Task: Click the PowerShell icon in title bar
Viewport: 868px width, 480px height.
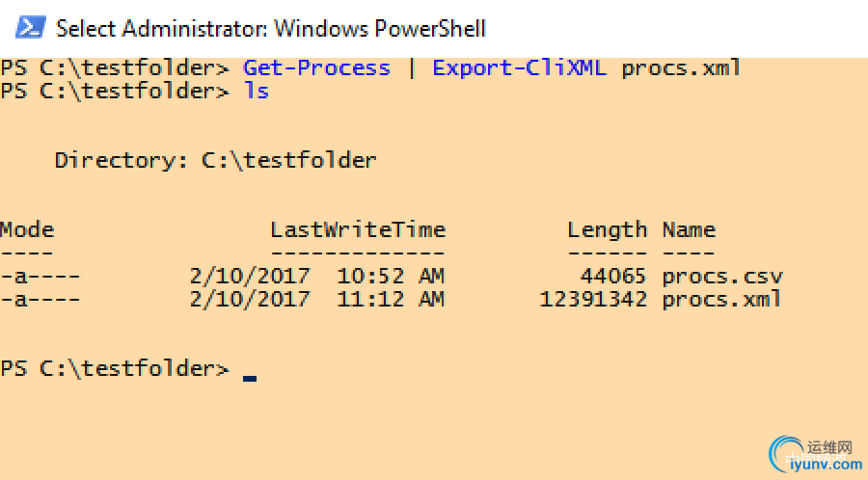Action: tap(30, 27)
